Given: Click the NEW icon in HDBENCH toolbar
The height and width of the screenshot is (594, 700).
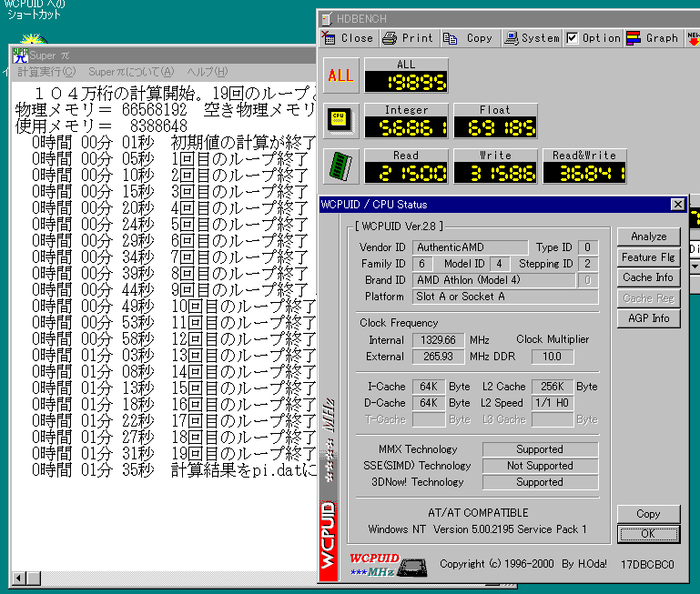Looking at the screenshot, I should point(694,38).
